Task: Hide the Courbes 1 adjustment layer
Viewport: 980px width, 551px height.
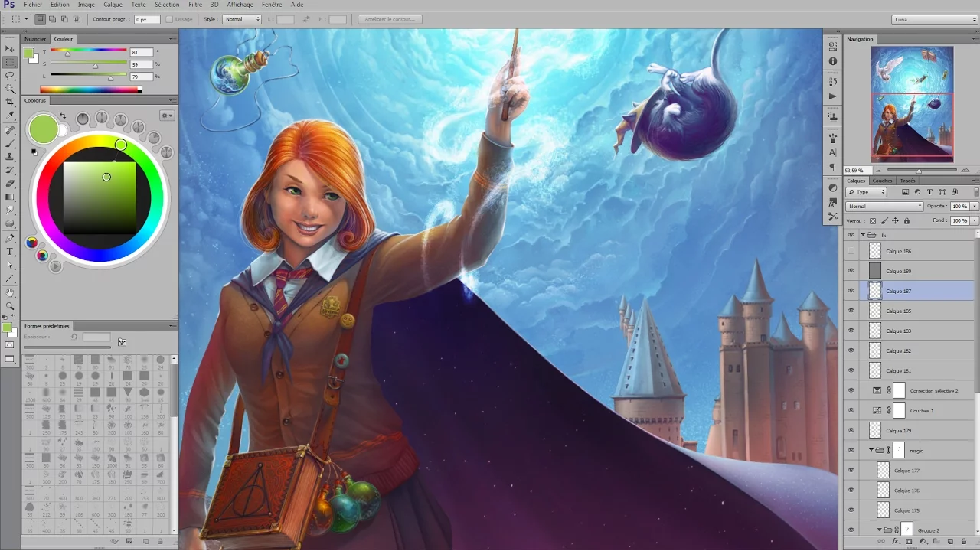Action: coord(851,410)
